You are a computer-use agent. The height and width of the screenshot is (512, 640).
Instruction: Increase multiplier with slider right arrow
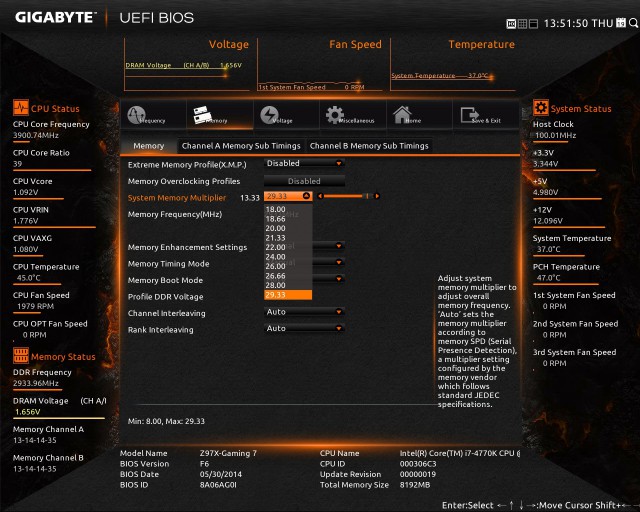377,196
